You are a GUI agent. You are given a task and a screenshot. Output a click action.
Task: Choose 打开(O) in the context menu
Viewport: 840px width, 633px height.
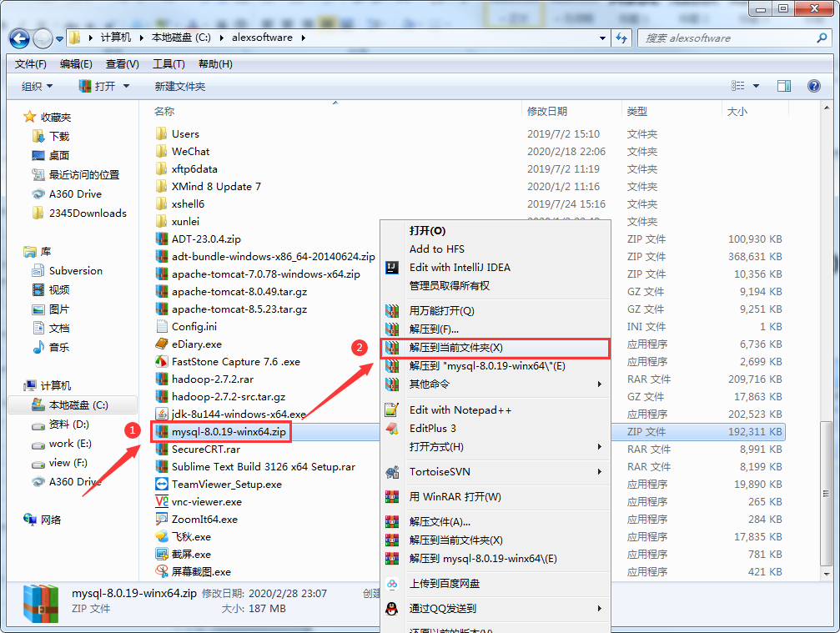(427, 231)
